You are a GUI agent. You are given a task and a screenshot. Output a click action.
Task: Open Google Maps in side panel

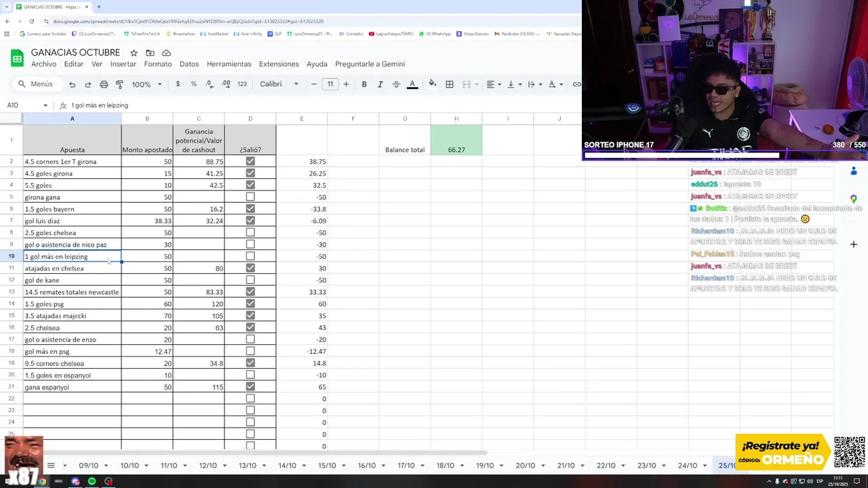coord(854,199)
